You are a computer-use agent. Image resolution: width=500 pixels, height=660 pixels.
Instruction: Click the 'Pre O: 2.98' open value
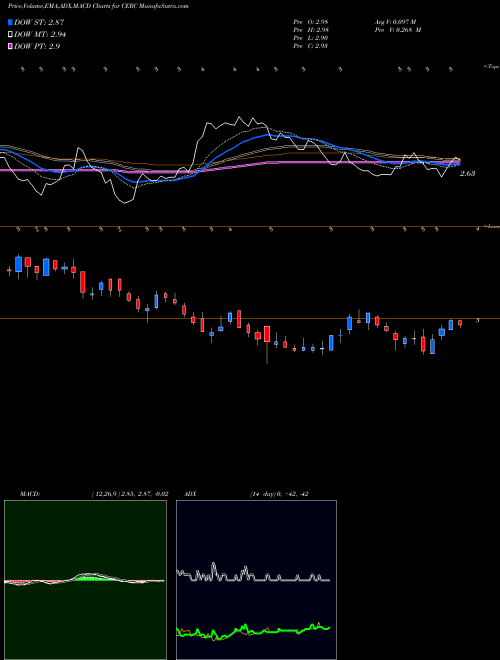(x=311, y=22)
